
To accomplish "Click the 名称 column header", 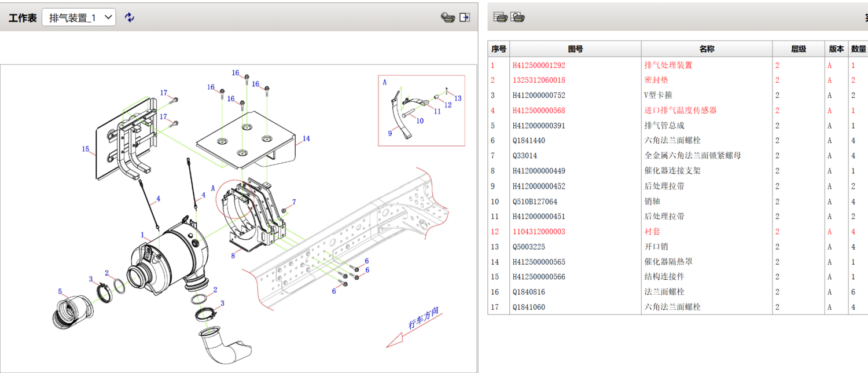I will pyautogui.click(x=707, y=49).
